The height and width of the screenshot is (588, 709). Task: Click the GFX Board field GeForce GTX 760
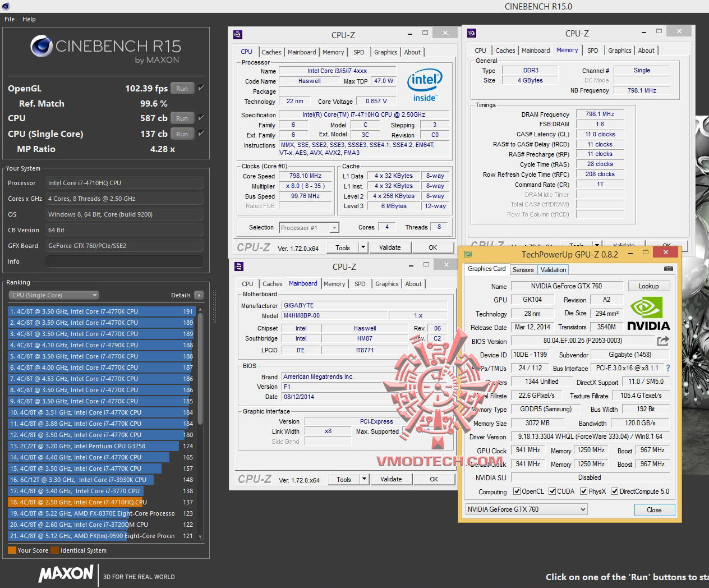[x=125, y=246]
